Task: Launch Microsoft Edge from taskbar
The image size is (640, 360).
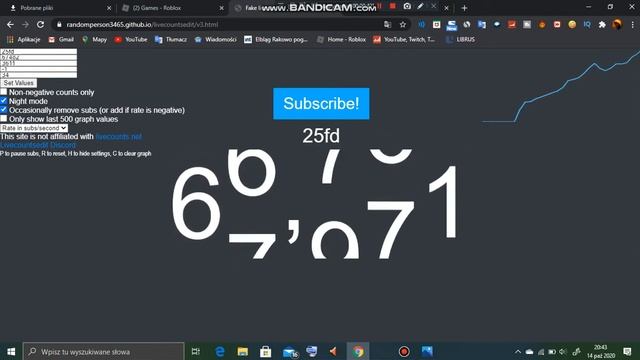Action: [x=220, y=351]
